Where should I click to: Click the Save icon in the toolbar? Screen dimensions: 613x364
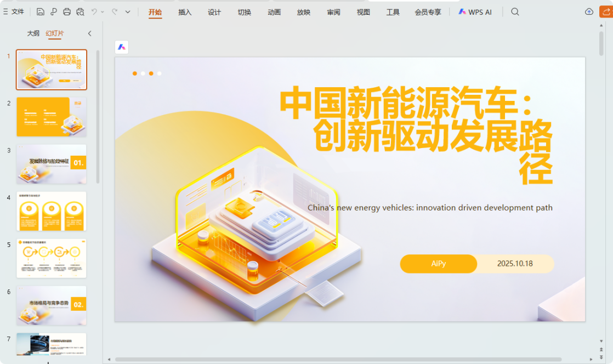(x=40, y=12)
